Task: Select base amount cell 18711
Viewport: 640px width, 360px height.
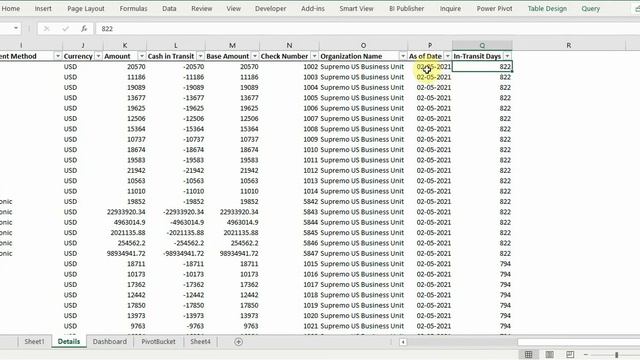Action: pyautogui.click(x=232, y=264)
